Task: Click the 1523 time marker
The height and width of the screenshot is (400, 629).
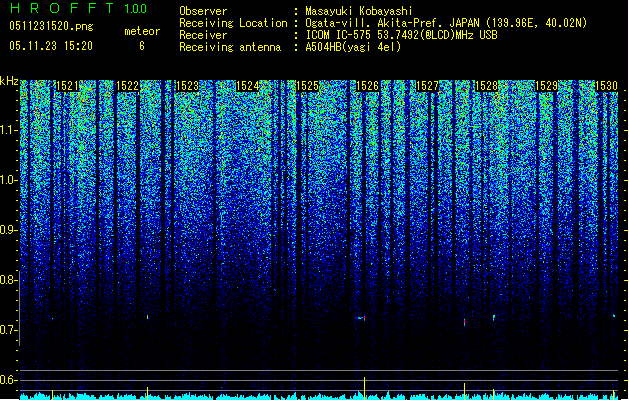Action: click(x=187, y=86)
